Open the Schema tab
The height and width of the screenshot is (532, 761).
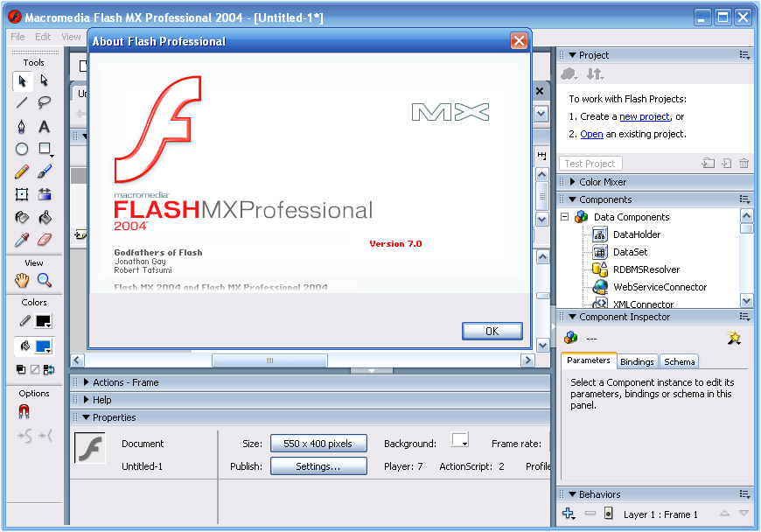[679, 361]
